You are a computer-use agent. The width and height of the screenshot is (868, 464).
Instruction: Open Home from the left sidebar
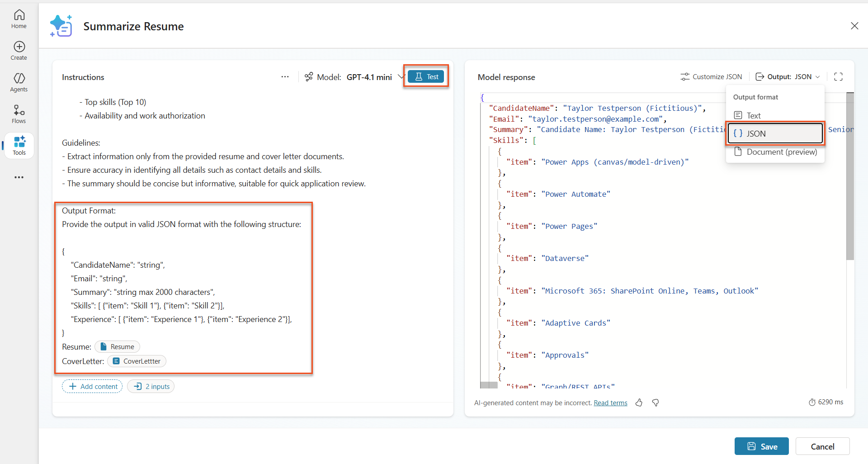click(x=19, y=18)
